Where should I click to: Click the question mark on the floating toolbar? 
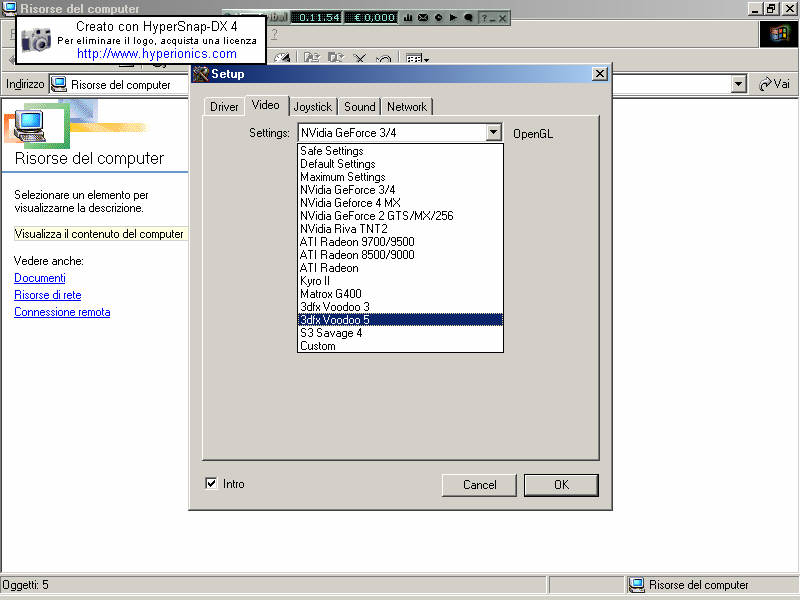tap(484, 18)
